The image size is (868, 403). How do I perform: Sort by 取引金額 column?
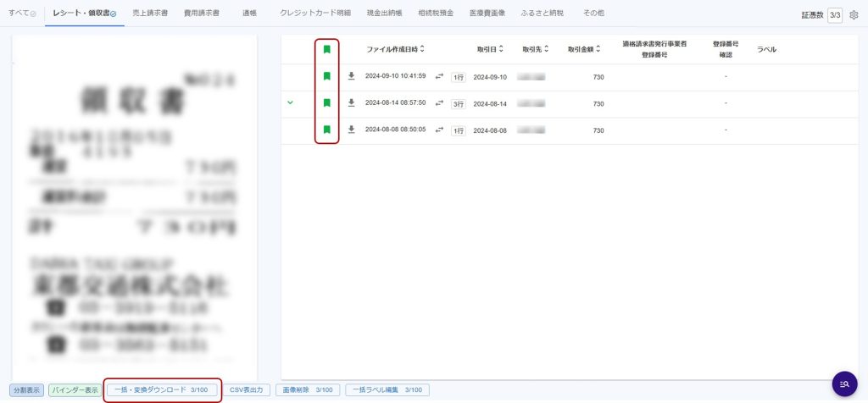coord(586,50)
